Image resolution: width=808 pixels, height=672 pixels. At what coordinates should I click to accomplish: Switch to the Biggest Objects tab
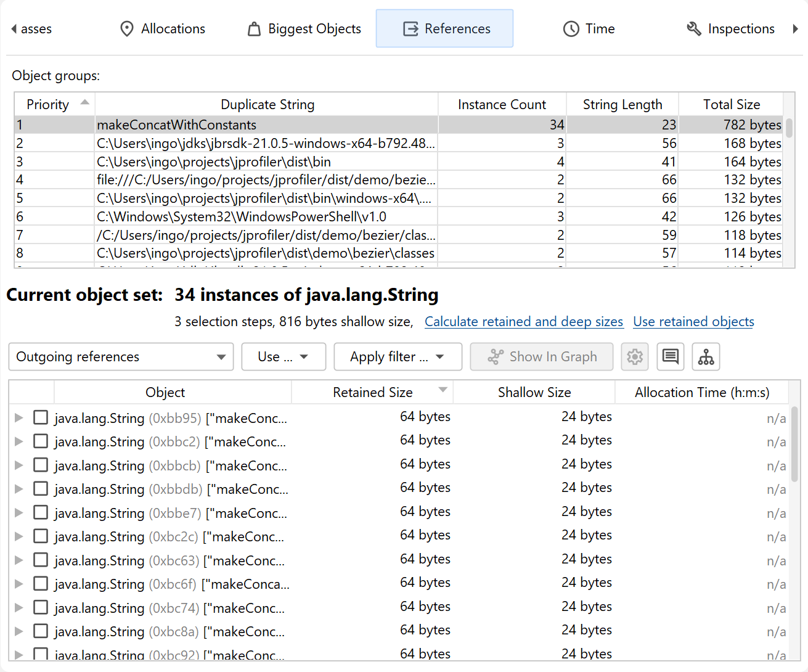point(304,29)
